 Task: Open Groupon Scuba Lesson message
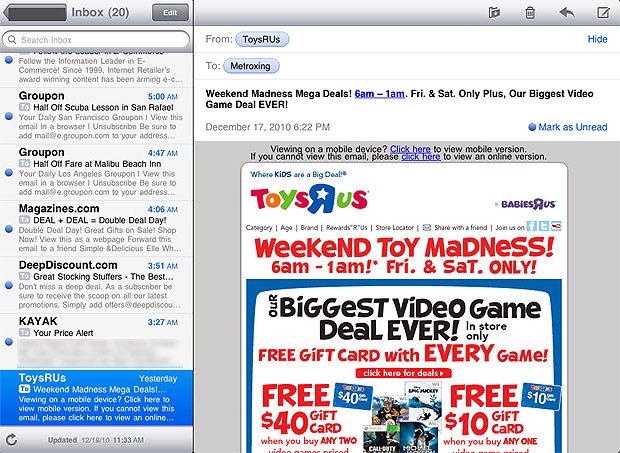[96, 116]
